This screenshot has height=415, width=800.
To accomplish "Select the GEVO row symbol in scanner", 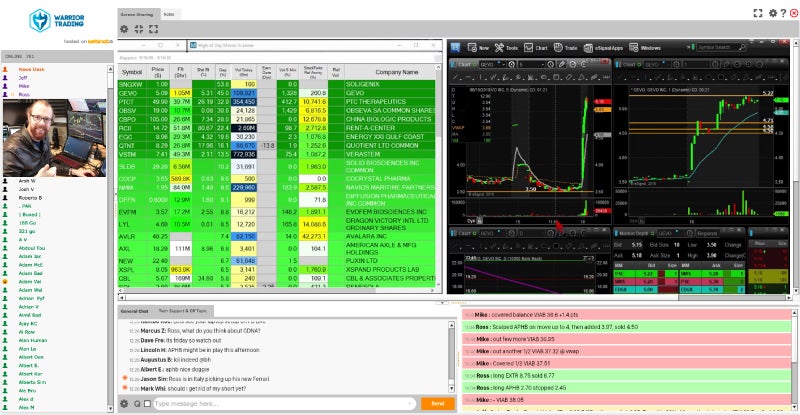I will [x=128, y=93].
